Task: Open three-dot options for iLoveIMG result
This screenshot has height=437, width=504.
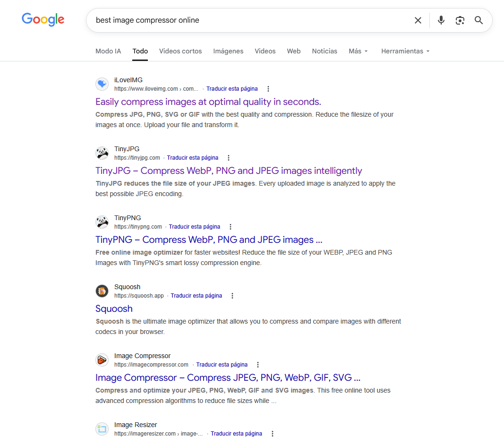Action: point(268,89)
